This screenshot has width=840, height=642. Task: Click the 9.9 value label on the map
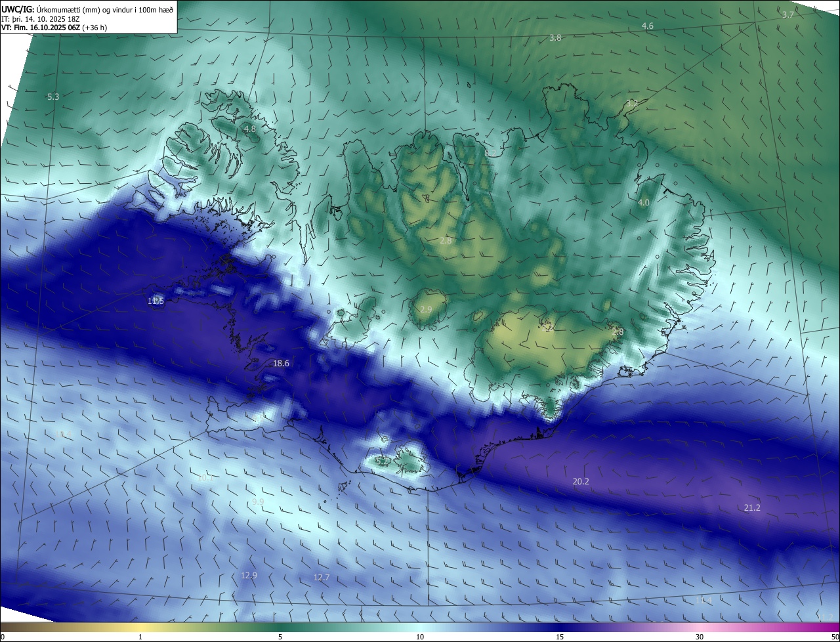point(258,502)
